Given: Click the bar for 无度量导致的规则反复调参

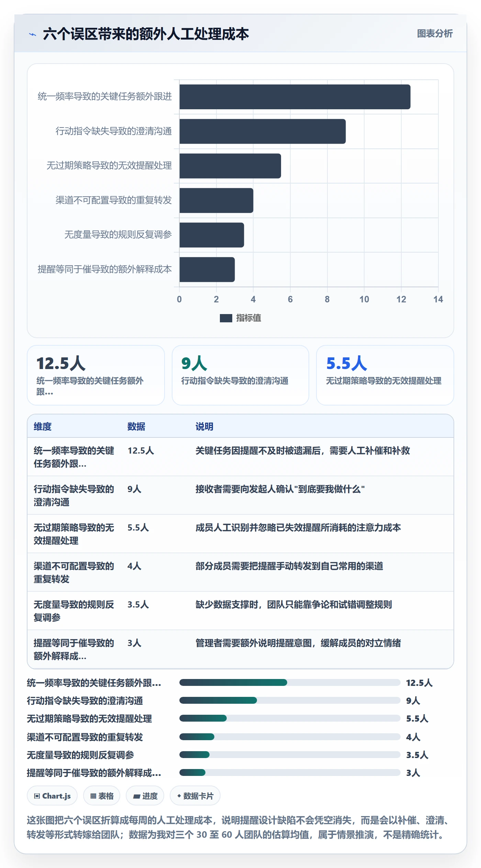Looking at the screenshot, I should click(212, 235).
